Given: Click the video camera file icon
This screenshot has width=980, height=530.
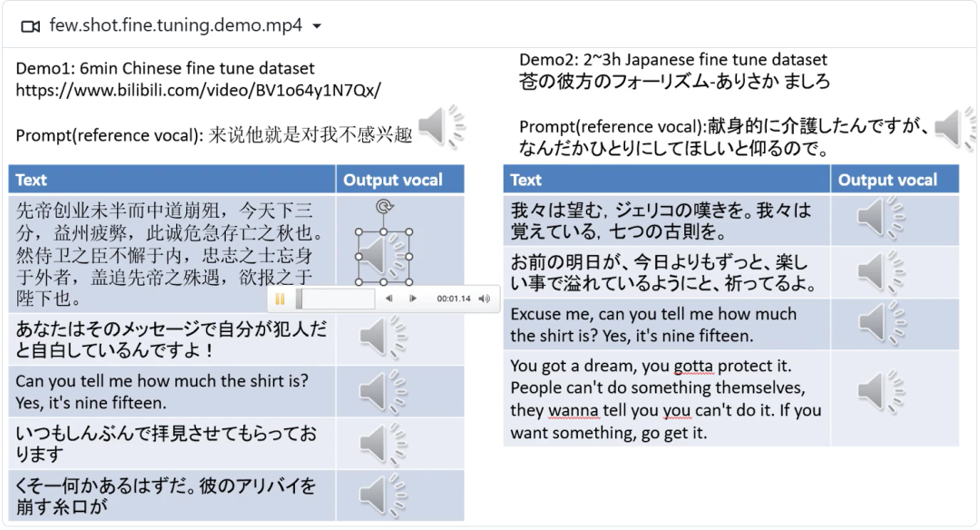Looking at the screenshot, I should [x=31, y=26].
